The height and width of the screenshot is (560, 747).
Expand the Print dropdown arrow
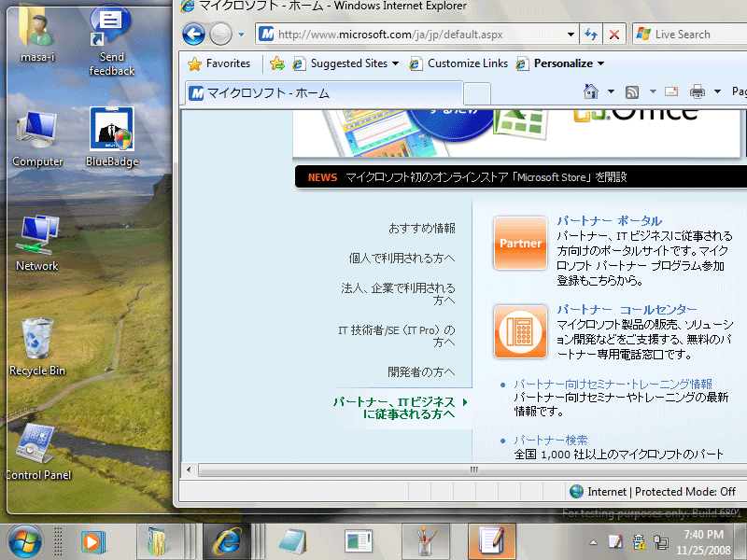(717, 91)
